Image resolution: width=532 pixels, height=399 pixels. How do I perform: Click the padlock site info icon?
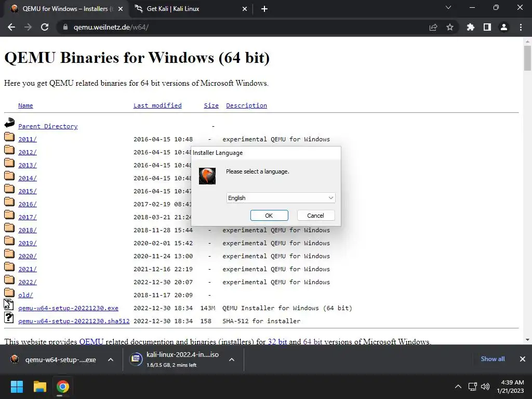(65, 27)
